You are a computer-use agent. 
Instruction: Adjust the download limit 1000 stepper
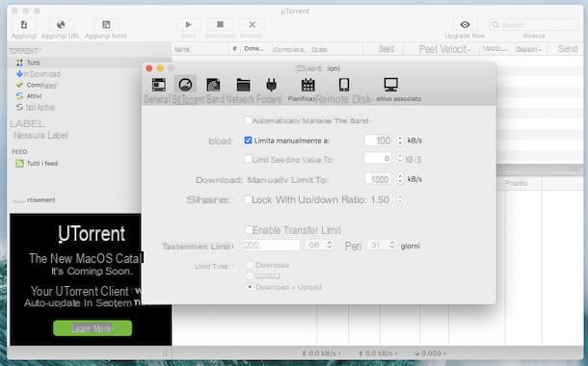click(400, 179)
